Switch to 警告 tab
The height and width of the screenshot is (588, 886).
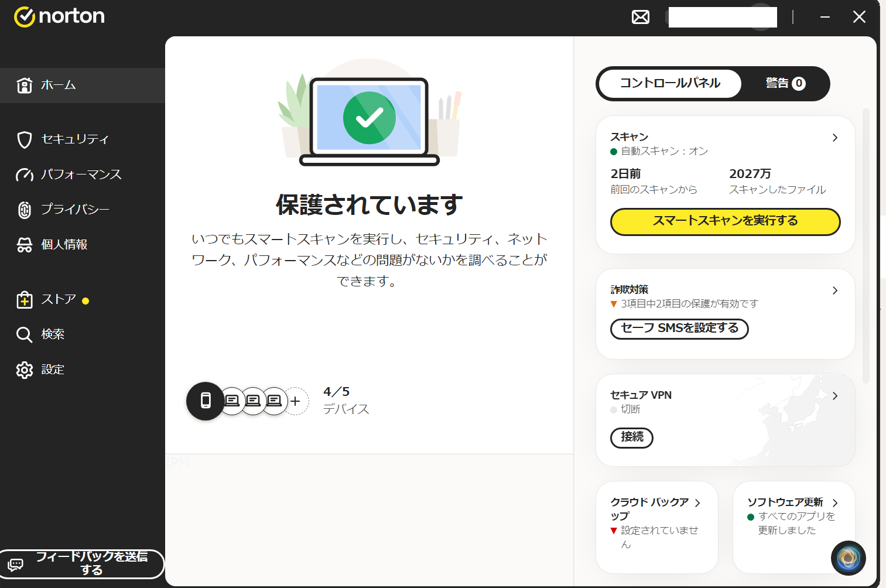click(785, 84)
